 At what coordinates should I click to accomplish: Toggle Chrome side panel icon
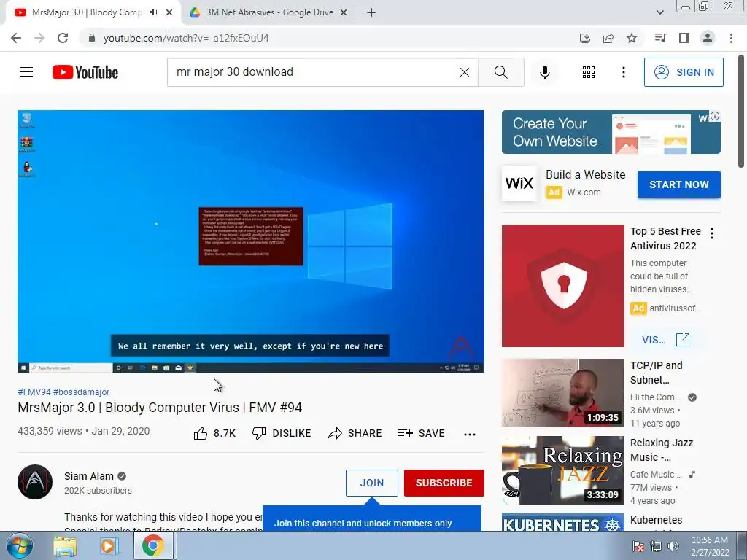coord(684,38)
